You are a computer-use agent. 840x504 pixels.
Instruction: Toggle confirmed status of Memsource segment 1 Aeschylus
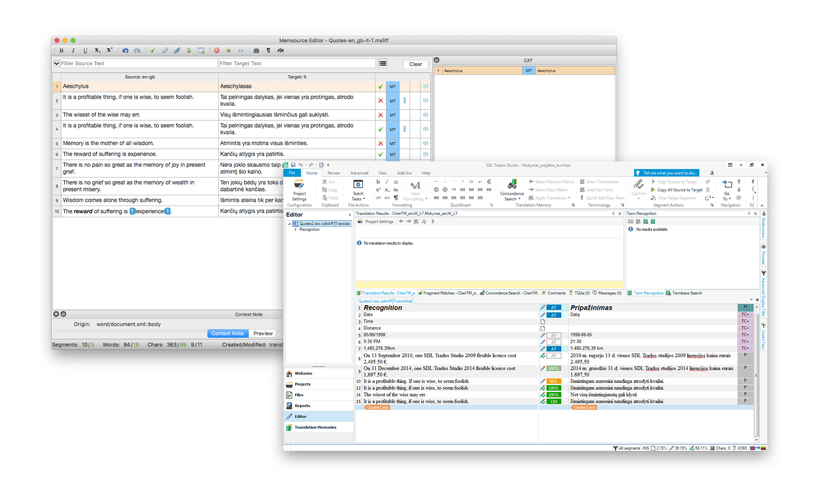[x=381, y=87]
